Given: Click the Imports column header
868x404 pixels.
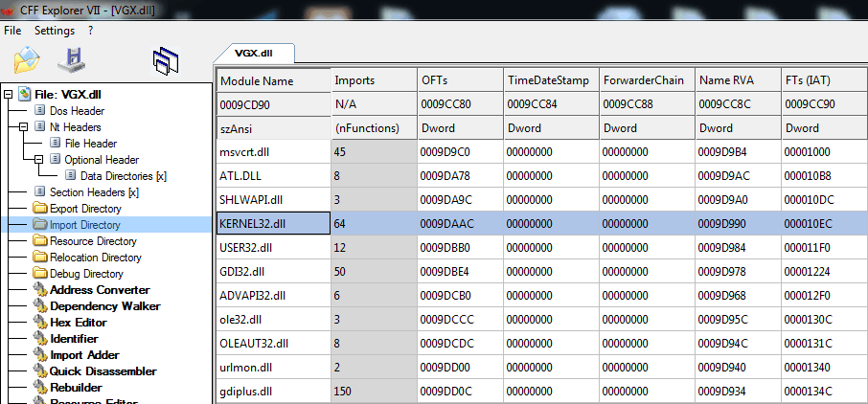Looking at the screenshot, I should [374, 80].
